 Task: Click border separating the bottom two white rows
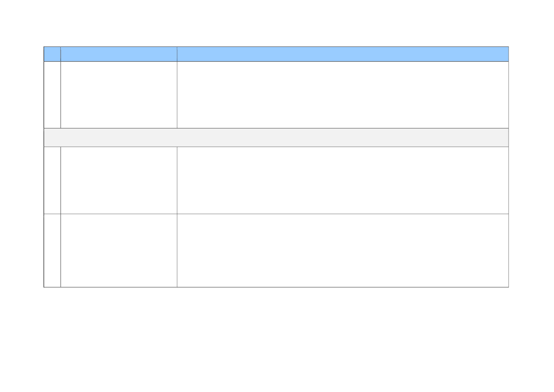[x=276, y=214]
